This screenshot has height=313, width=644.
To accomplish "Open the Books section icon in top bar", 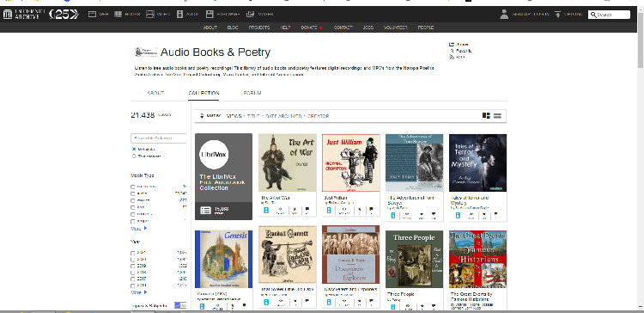I will (x=118, y=15).
